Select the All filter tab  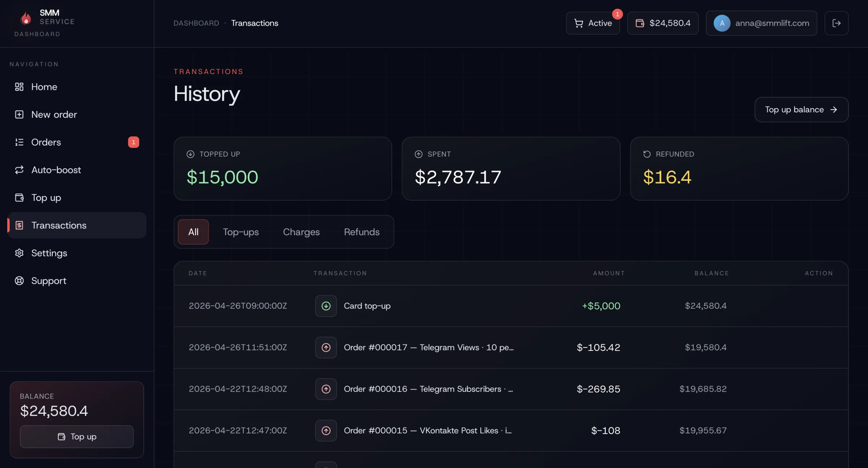click(193, 232)
